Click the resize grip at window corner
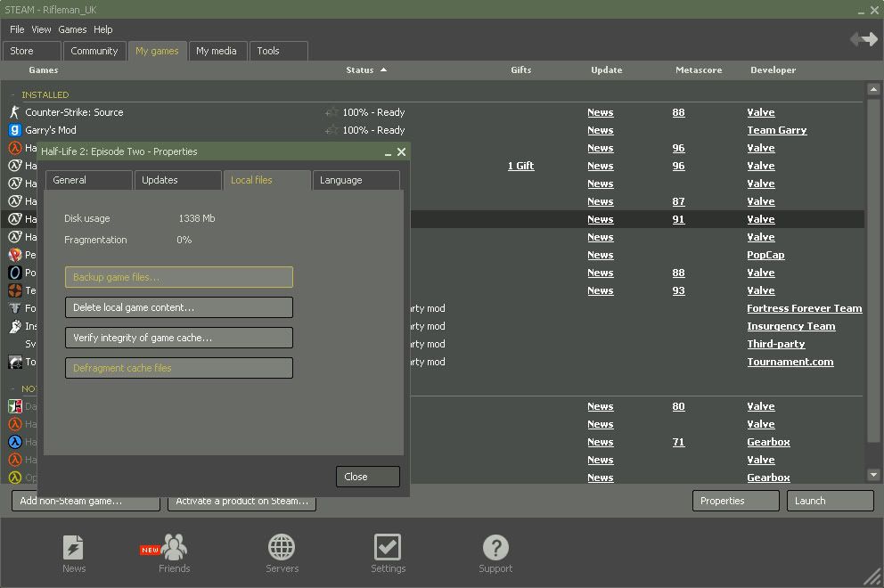The width and height of the screenshot is (884, 588). click(x=873, y=577)
